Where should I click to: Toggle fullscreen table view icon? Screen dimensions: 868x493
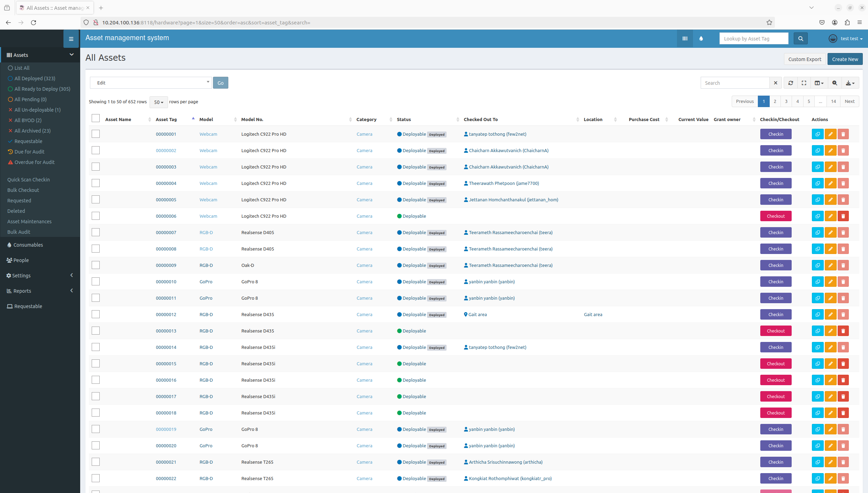click(804, 83)
